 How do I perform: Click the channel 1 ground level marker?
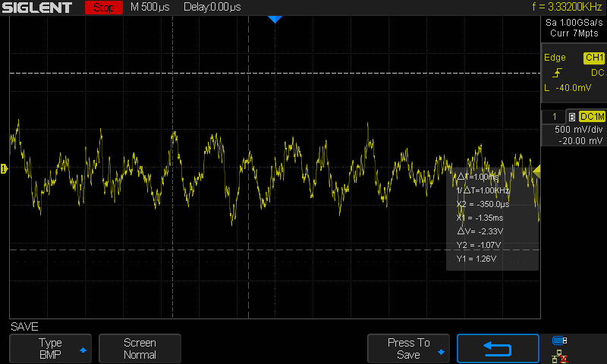(4, 168)
